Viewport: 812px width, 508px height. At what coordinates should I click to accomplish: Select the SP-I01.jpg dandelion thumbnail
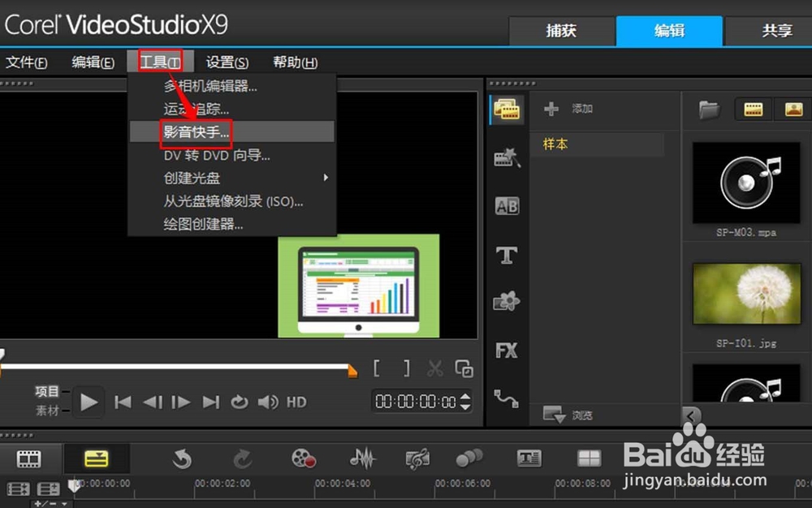(x=747, y=293)
